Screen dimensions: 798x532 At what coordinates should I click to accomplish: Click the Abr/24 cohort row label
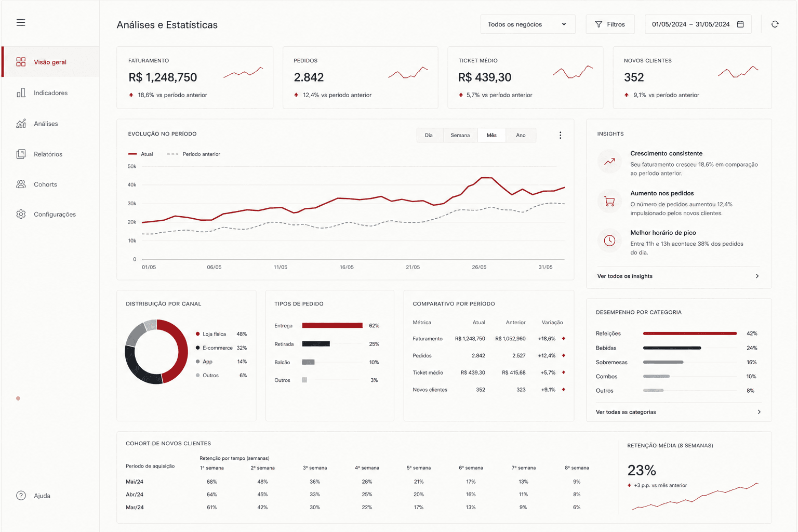coord(135,495)
